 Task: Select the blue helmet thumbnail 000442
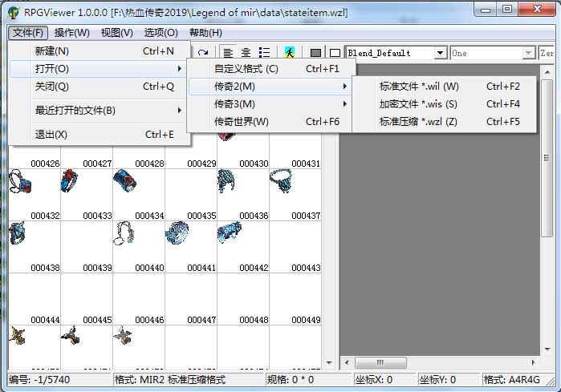click(226, 181)
